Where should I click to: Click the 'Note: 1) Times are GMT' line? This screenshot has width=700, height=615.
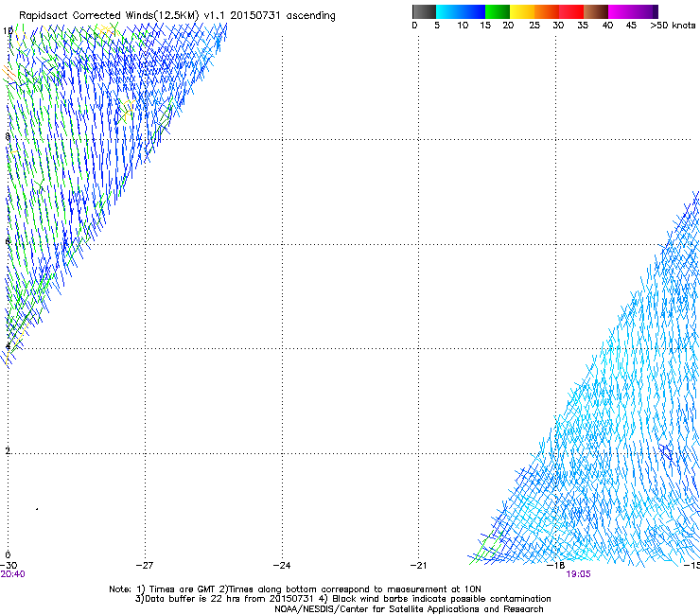(295, 589)
